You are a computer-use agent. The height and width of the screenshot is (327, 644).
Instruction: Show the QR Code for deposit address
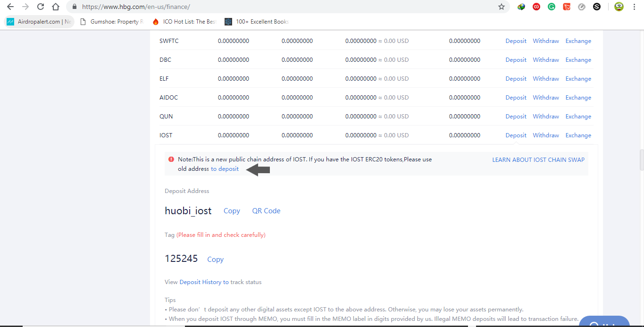click(266, 211)
